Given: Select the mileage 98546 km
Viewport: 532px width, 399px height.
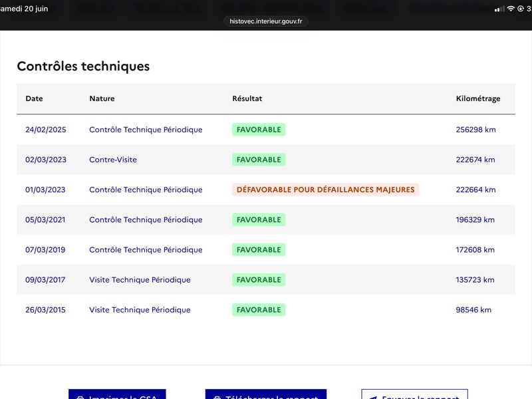Looking at the screenshot, I should click(x=473, y=310).
